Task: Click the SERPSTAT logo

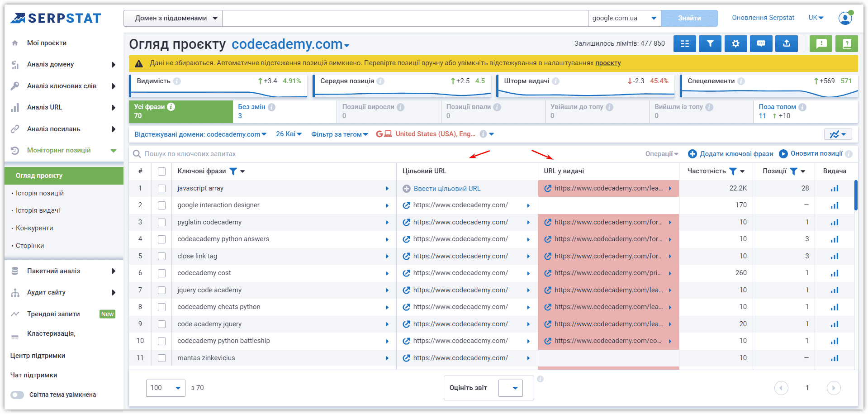Action: pyautogui.click(x=56, y=18)
